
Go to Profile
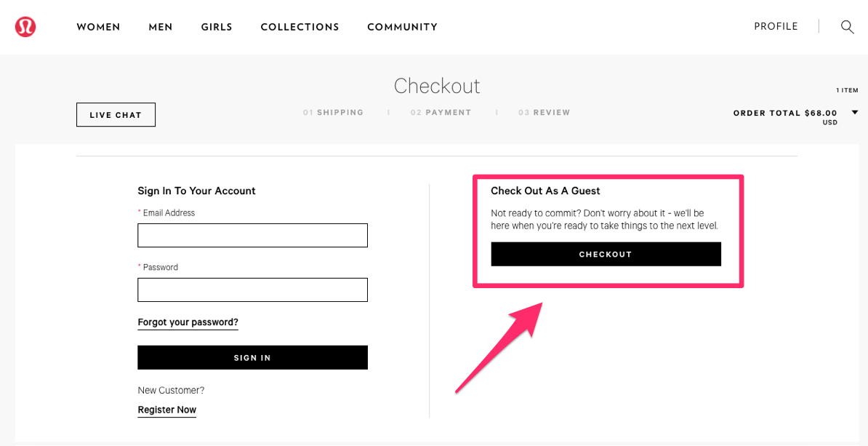point(776,26)
